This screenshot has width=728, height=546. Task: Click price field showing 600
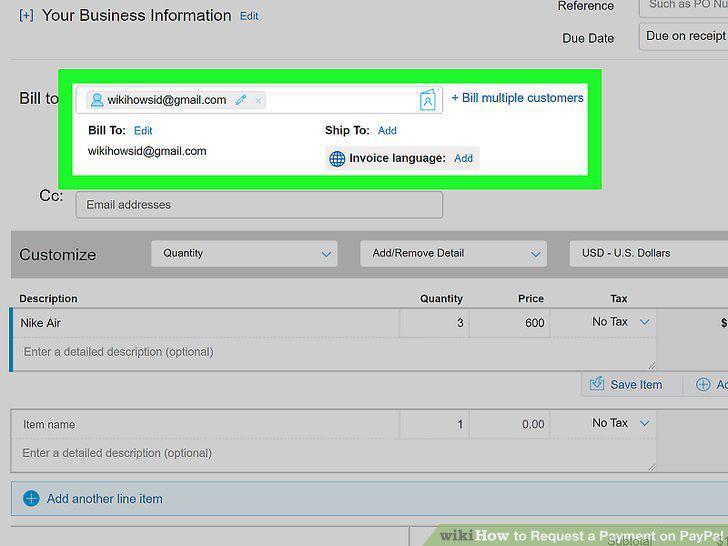510,323
